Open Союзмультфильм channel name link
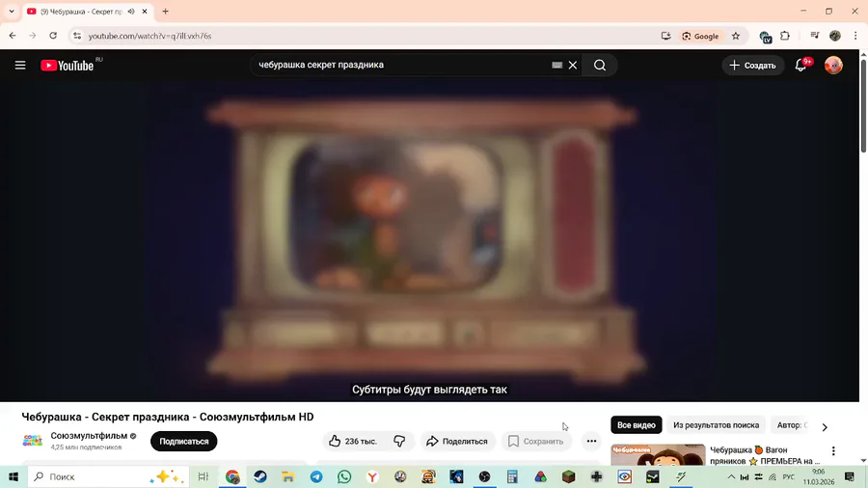Image resolution: width=868 pixels, height=488 pixels. click(x=89, y=435)
